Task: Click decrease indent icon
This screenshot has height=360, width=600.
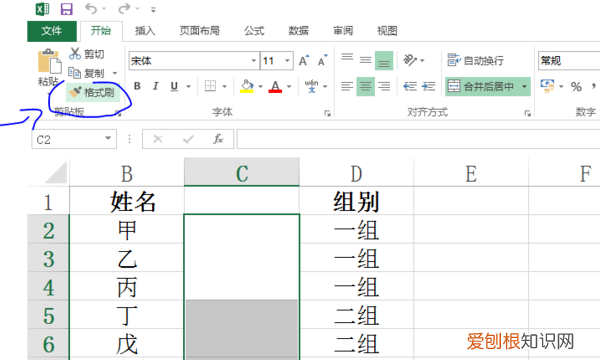Action: [x=410, y=86]
